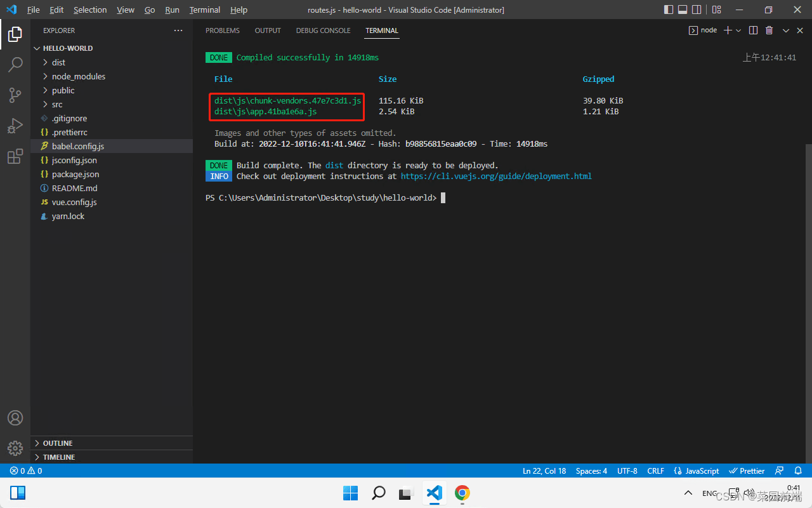Open the Search view in activity bar
This screenshot has width=812, height=508.
pos(15,65)
